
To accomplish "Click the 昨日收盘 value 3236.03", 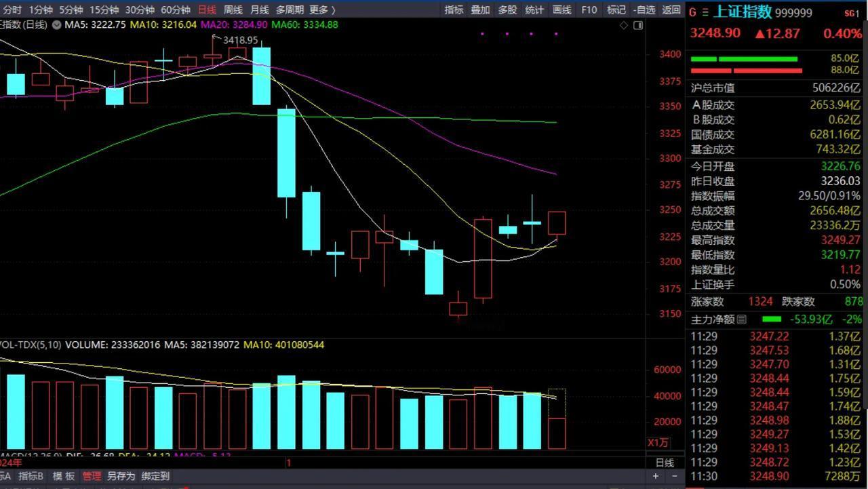I will (840, 181).
